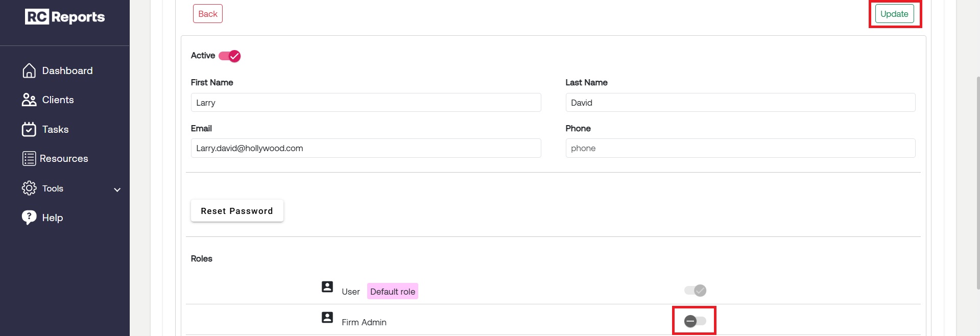Click the Email input field
Screen dimensions: 980x336
tap(366, 148)
